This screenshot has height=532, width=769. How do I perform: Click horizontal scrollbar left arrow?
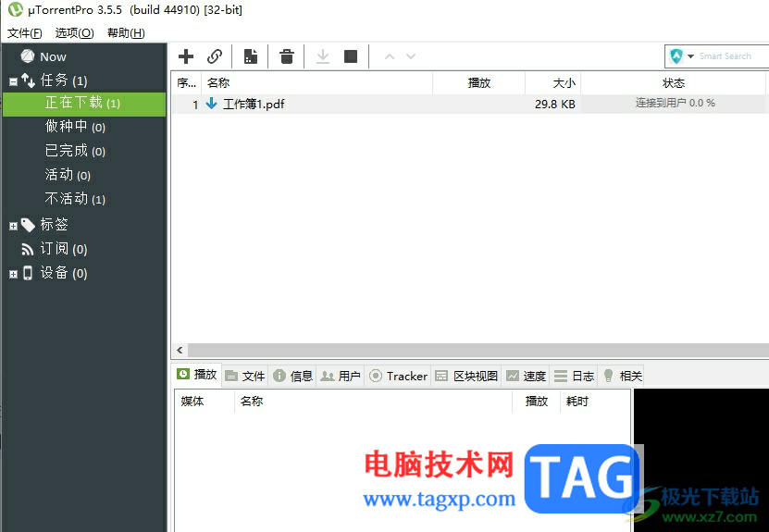(x=180, y=350)
